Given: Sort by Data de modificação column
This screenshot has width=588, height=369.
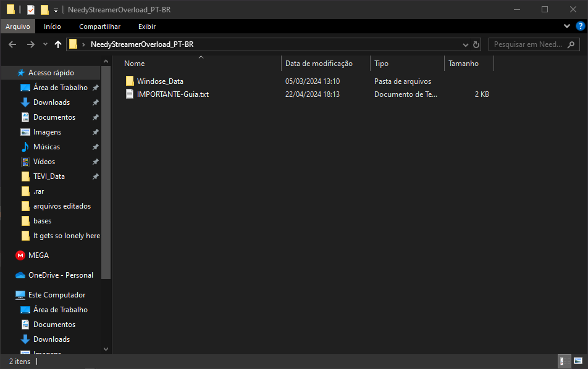Looking at the screenshot, I should click(319, 64).
